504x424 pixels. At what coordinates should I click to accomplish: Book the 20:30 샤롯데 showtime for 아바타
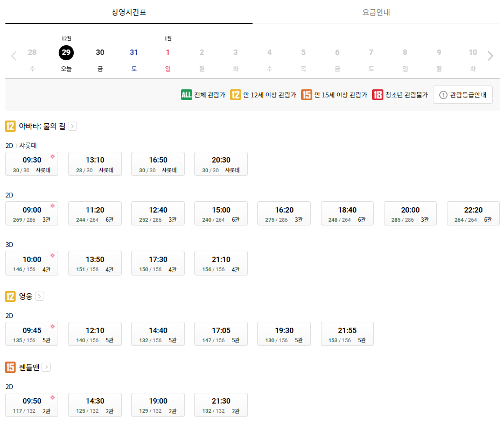coord(221,164)
